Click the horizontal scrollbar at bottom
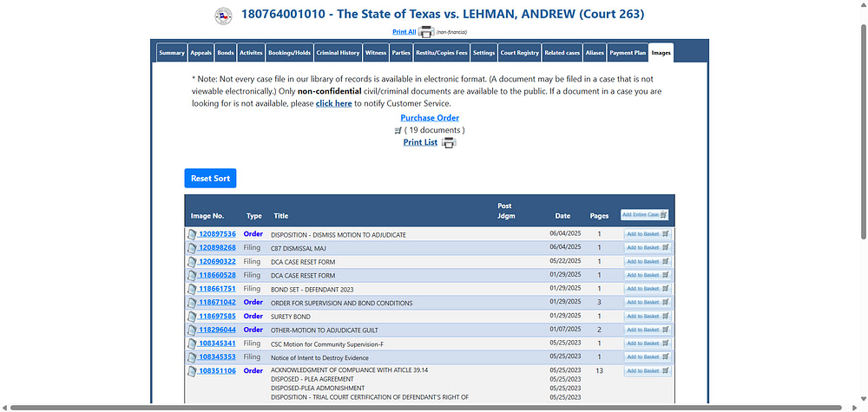 pos(424,409)
